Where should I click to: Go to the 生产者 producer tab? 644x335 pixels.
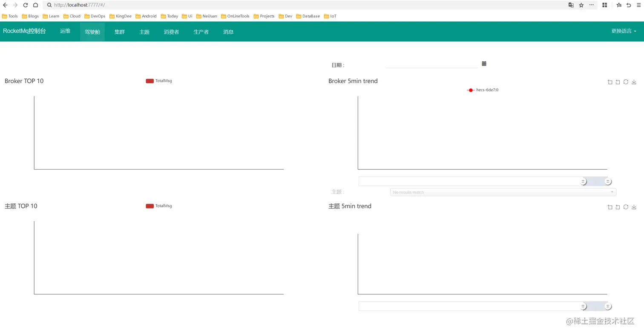click(201, 32)
